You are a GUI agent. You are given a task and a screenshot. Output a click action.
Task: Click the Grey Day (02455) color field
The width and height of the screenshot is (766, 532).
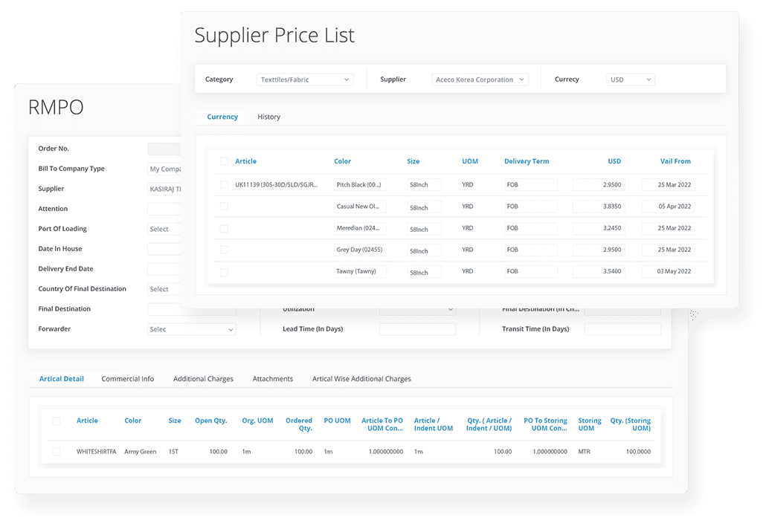(360, 250)
